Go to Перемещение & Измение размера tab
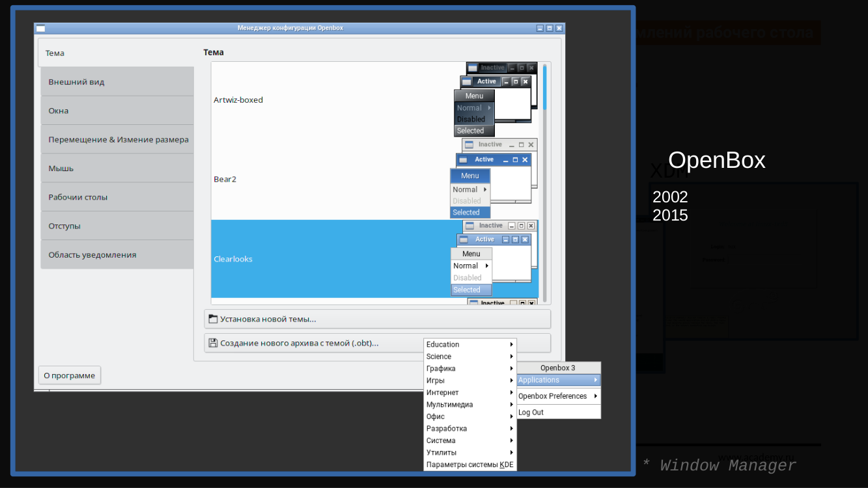Viewport: 868px width, 488px height. [117, 139]
